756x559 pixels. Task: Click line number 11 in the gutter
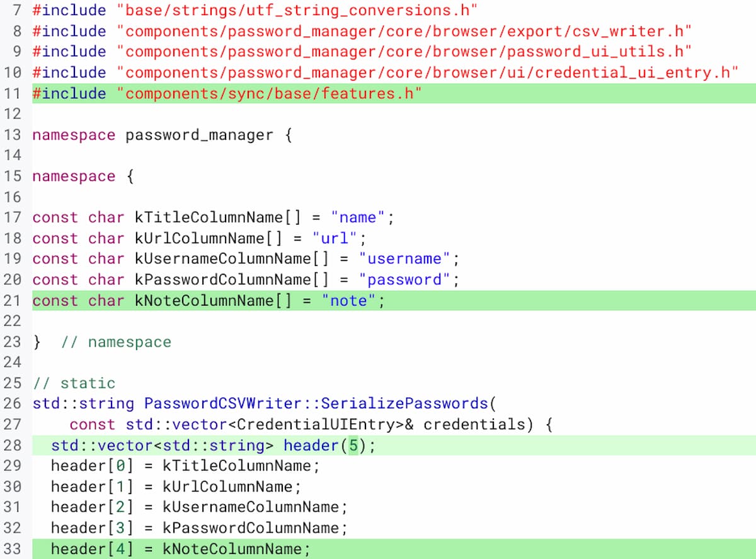(13, 94)
